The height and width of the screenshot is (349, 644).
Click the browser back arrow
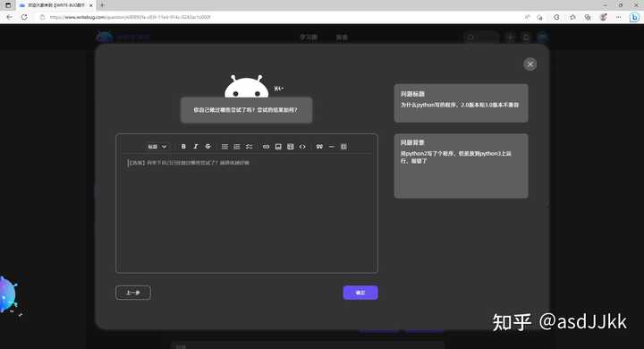9,17
